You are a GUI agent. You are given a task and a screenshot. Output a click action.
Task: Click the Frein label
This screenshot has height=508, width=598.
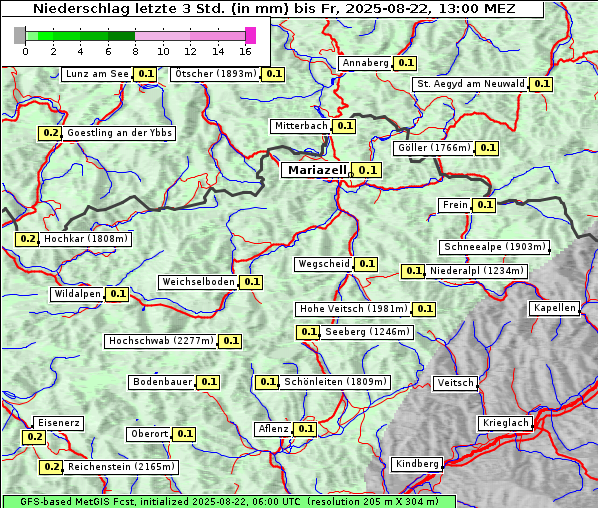coord(455,205)
